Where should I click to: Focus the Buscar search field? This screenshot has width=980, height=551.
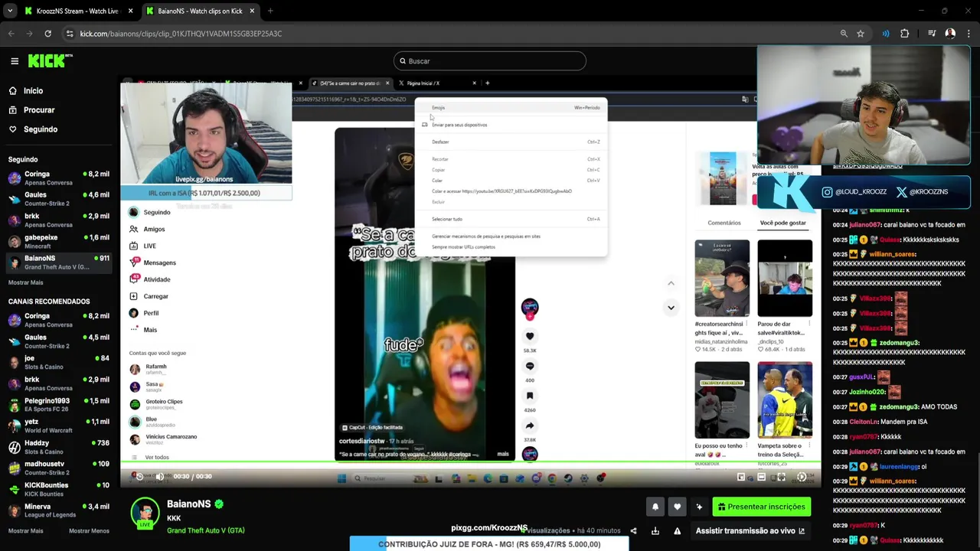tap(490, 61)
